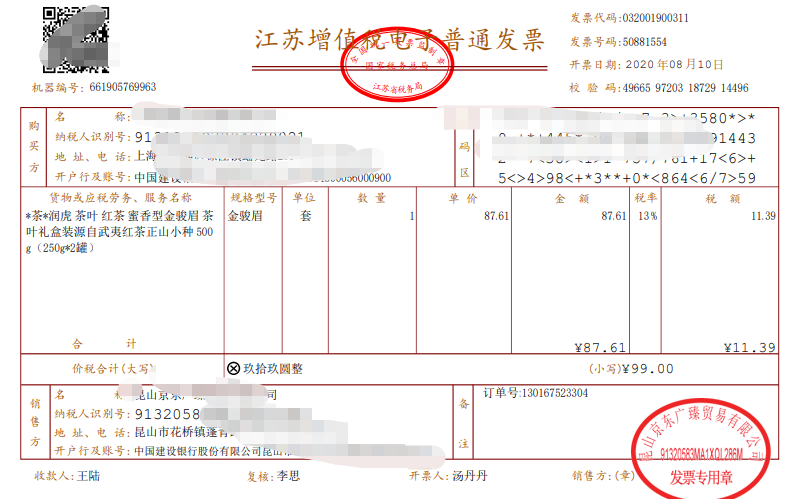Click the circled-X symbol before 玖拾玖圆整
This screenshot has width=790, height=499.
(x=233, y=369)
